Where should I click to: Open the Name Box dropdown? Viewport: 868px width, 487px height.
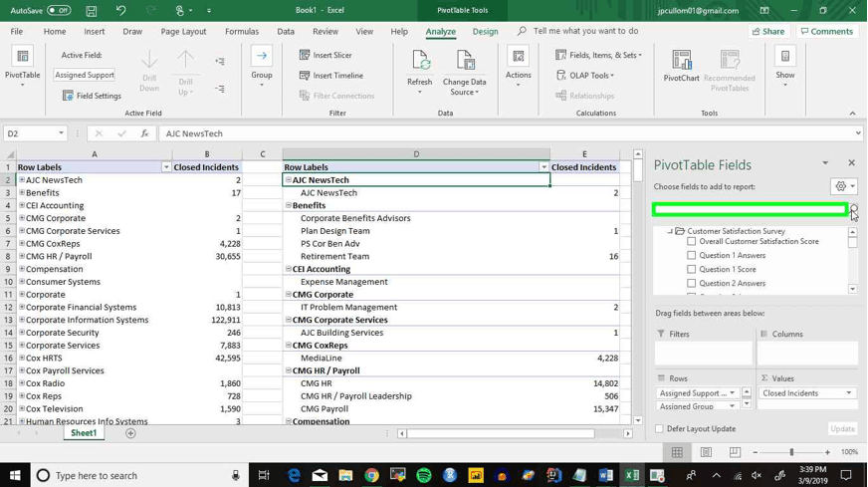[x=61, y=133]
